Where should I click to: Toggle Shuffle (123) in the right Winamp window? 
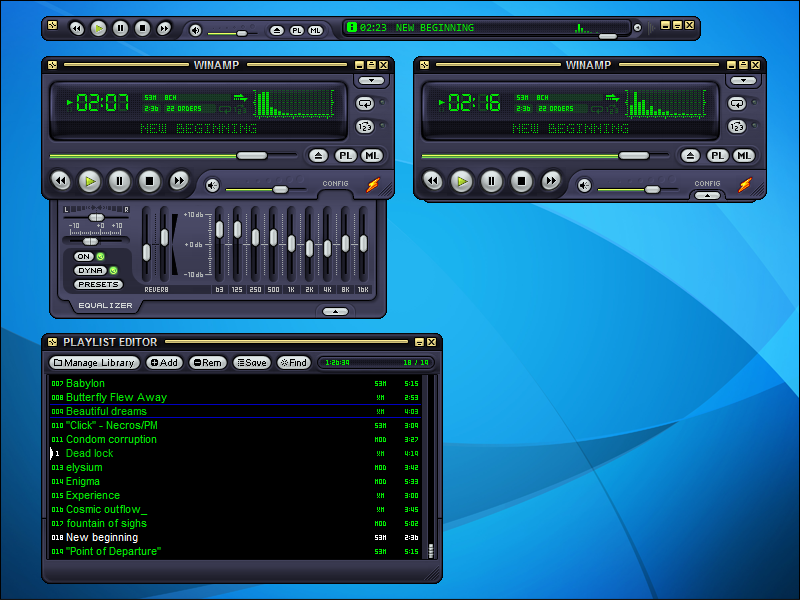pos(737,127)
